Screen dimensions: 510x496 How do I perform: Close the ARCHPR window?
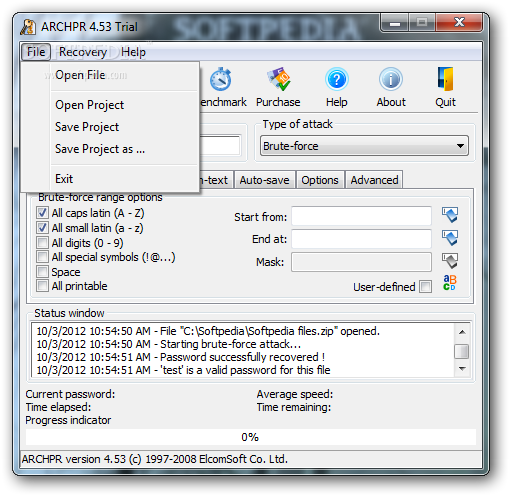(x=459, y=23)
